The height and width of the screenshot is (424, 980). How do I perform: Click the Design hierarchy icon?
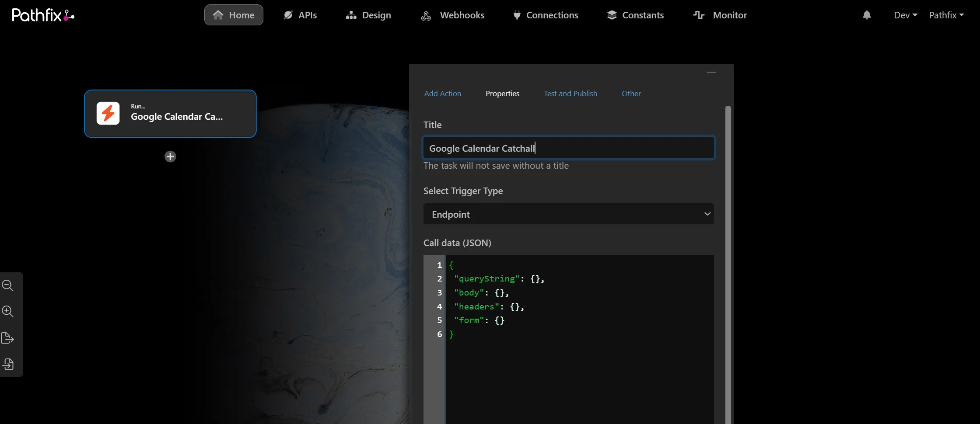[x=351, y=15]
